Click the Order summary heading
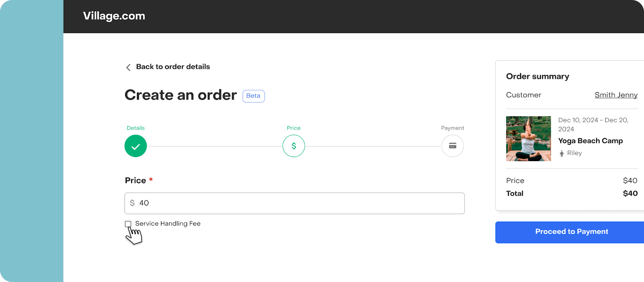Viewport: 644px width, 282px height. pos(537,77)
